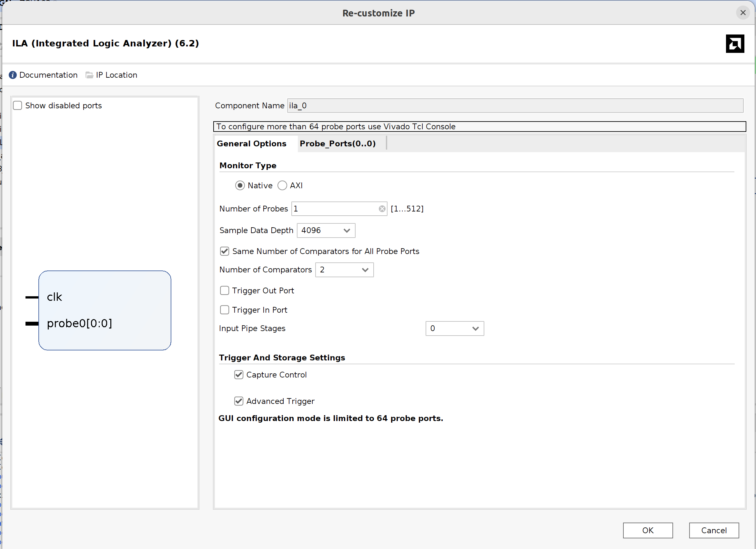756x549 pixels.
Task: Uncheck Same Number of Comparators checkbox
Action: pyautogui.click(x=225, y=251)
